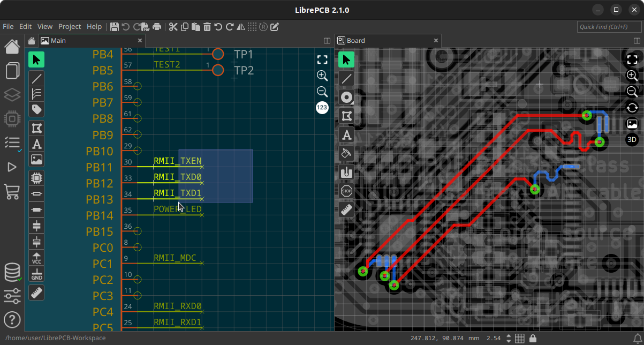Open the shopping cart order panel

12,191
